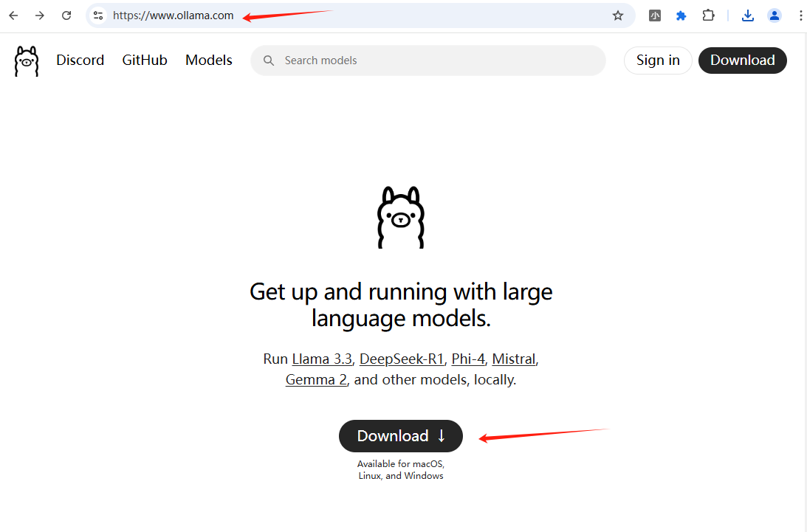Open the Gemma 2 link
Screen dimensions: 807x532
[x=316, y=380]
